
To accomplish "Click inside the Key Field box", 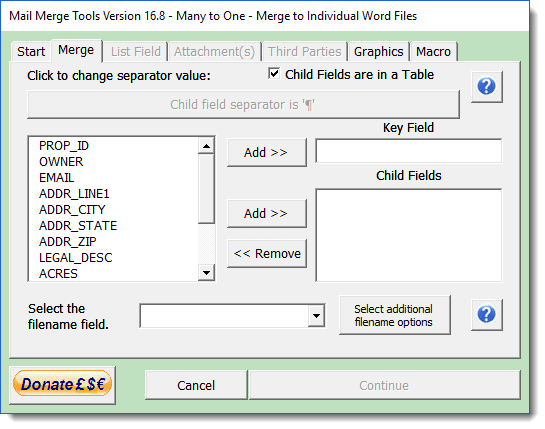I will pyautogui.click(x=408, y=151).
